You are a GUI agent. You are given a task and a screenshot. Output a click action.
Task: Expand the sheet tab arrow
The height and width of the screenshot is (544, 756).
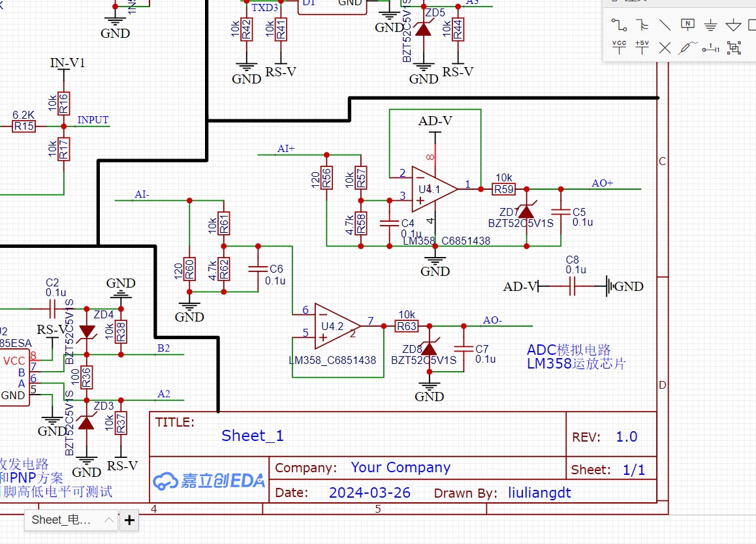[x=109, y=520]
